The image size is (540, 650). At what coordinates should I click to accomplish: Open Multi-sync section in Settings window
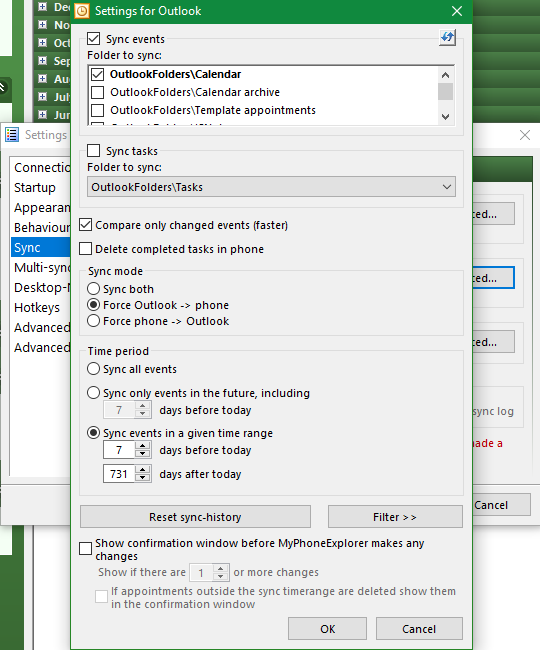41,267
